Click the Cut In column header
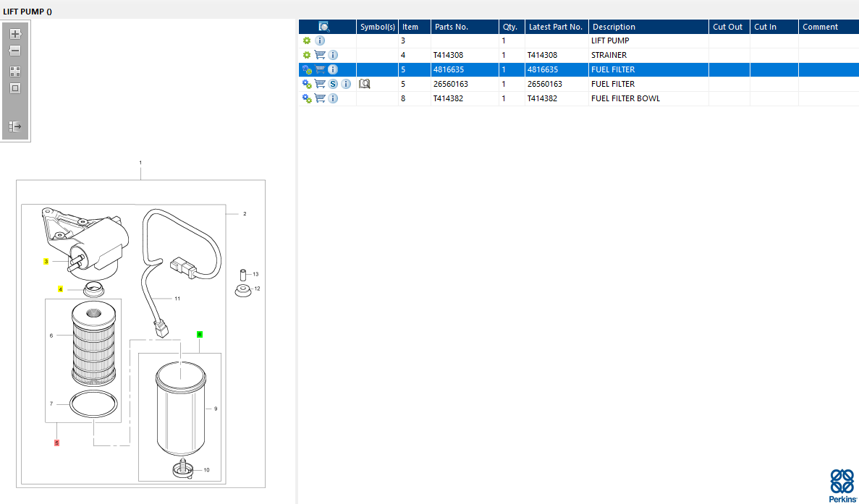 pyautogui.click(x=774, y=27)
